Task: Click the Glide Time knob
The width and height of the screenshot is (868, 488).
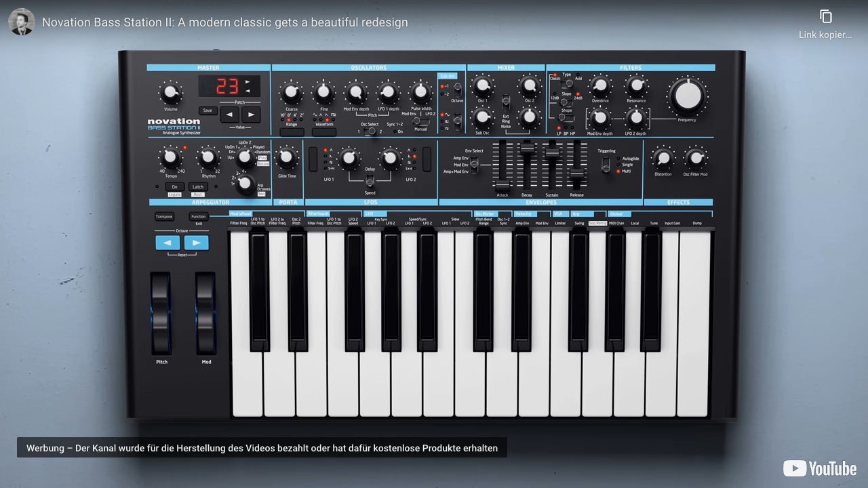Action: [287, 158]
